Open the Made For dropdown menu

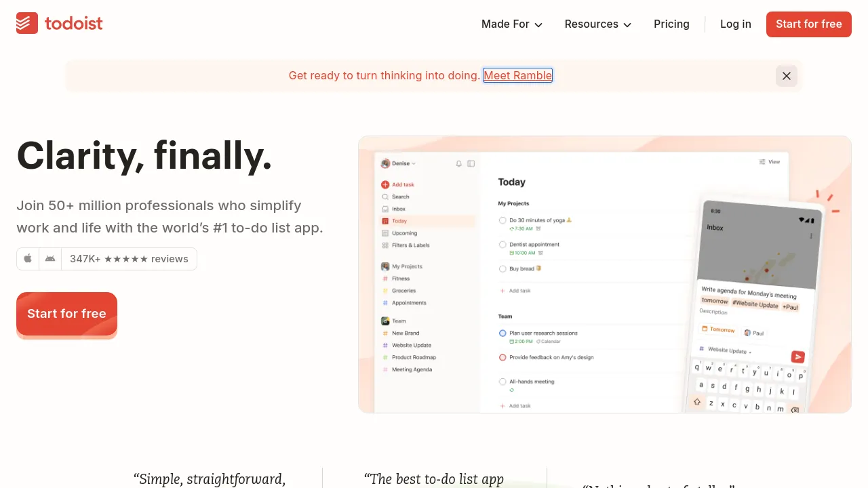[512, 24]
